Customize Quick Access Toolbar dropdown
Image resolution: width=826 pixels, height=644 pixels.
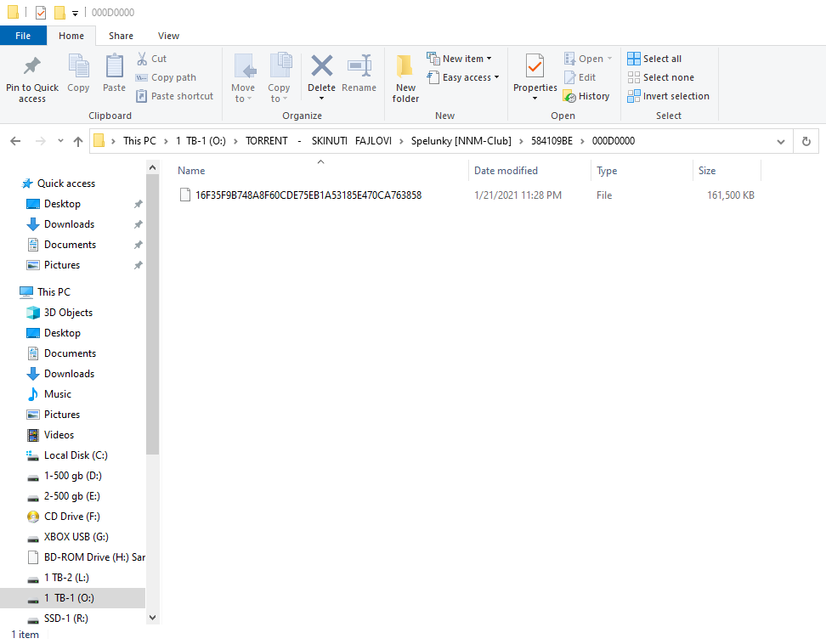click(x=76, y=13)
